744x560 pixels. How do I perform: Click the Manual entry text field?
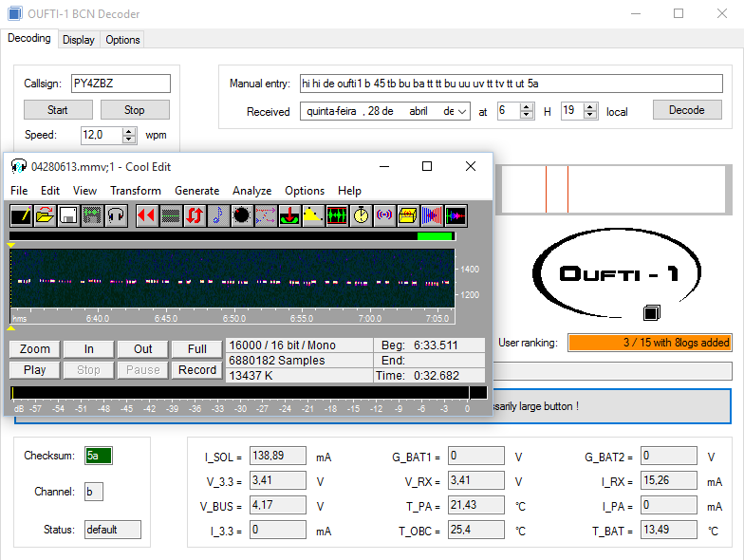tap(514, 84)
